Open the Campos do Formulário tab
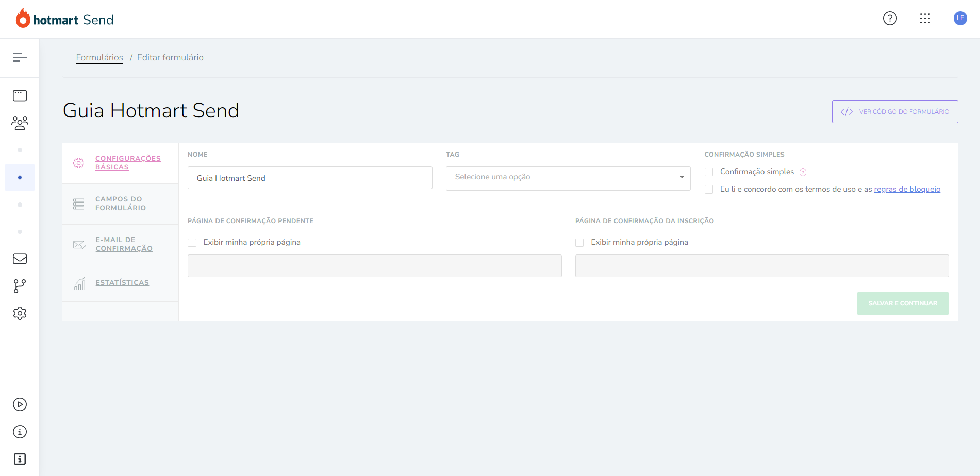The height and width of the screenshot is (476, 980). pyautogui.click(x=121, y=203)
